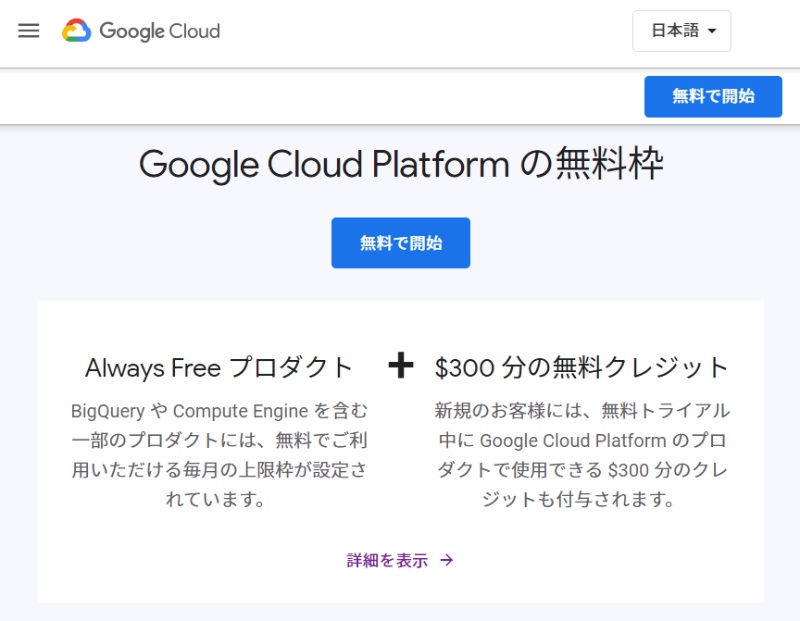This screenshot has width=800, height=621.
Task: Click the arrow icon next to 詳細を表示
Action: [447, 561]
